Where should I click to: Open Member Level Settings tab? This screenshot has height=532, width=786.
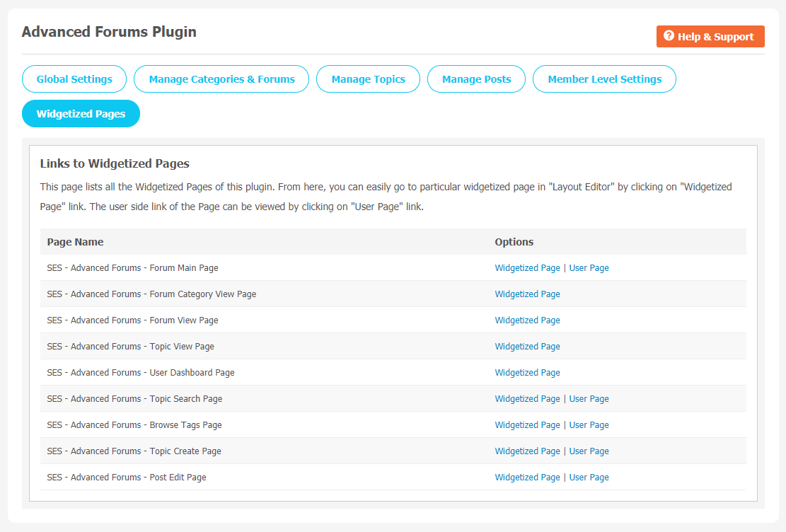(604, 79)
